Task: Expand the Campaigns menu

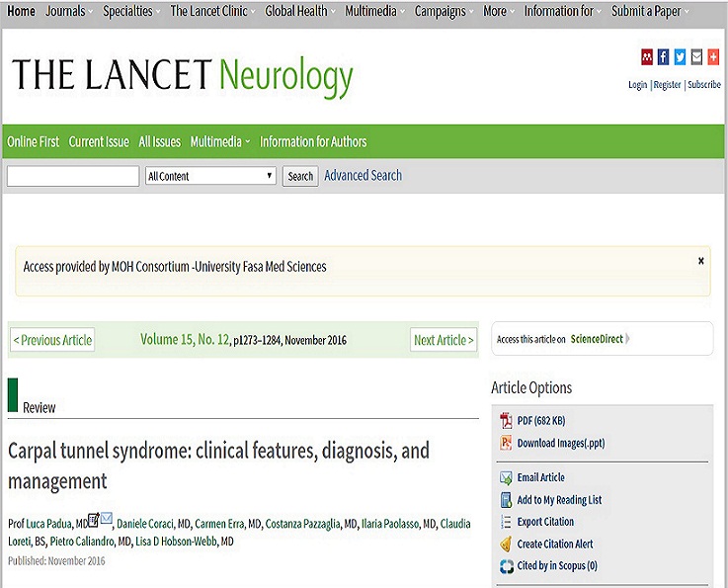Action: (x=444, y=11)
